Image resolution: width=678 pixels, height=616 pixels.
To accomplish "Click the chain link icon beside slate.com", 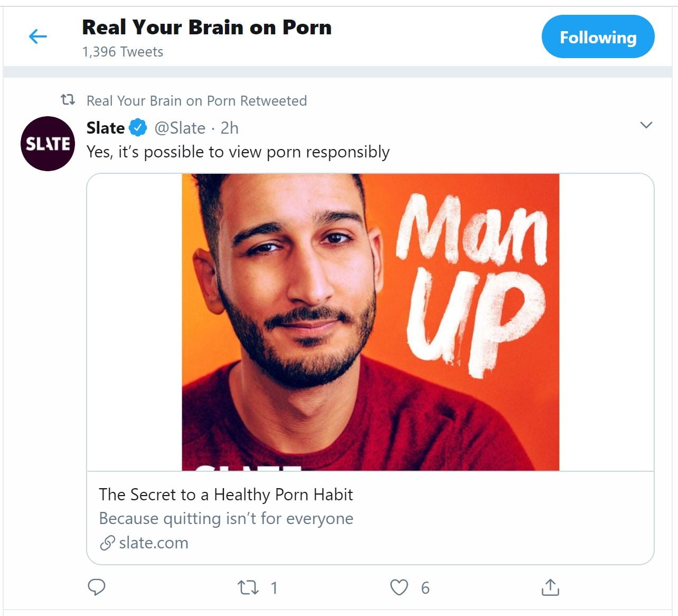I will coord(107,543).
